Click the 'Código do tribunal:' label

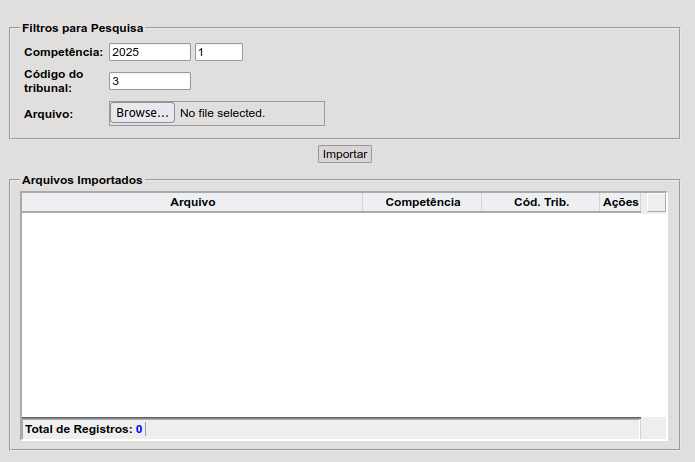[53, 81]
